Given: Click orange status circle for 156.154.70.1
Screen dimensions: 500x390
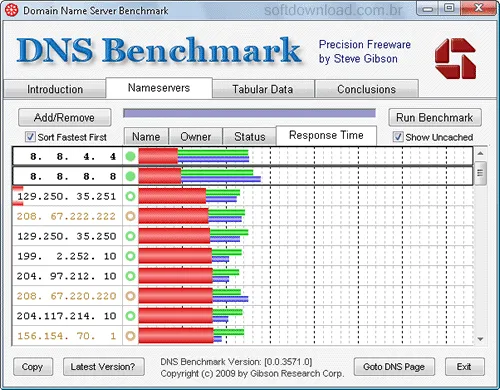Looking at the screenshot, I should tap(130, 336).
